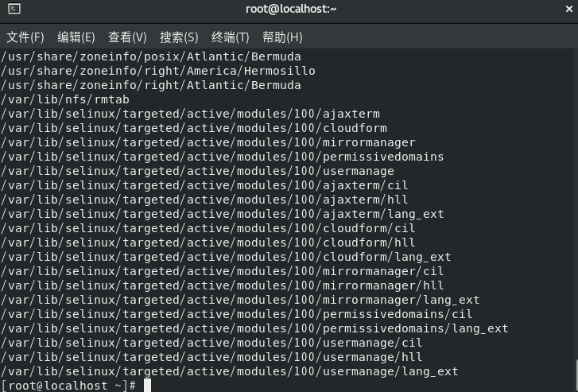Click the cloudform/lang_ext path line
This screenshot has height=392, width=578.
[x=226, y=258]
